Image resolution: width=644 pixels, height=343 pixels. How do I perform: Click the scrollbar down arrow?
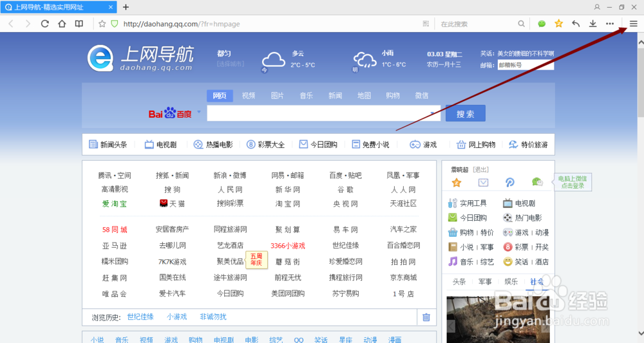640,333
